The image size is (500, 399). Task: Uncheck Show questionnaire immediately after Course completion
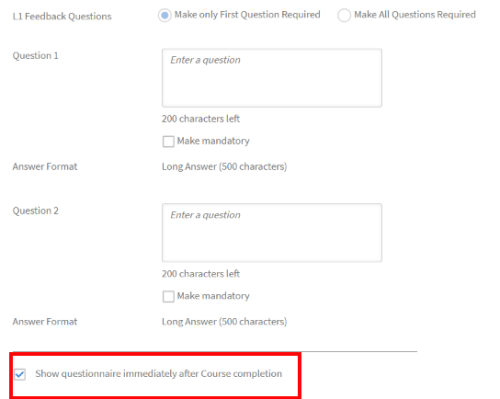(x=20, y=374)
